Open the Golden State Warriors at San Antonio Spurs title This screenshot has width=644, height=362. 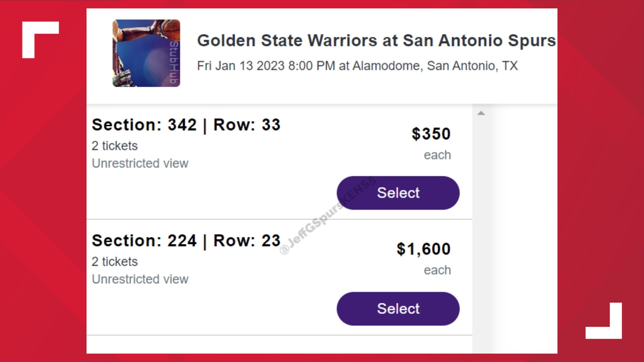376,41
